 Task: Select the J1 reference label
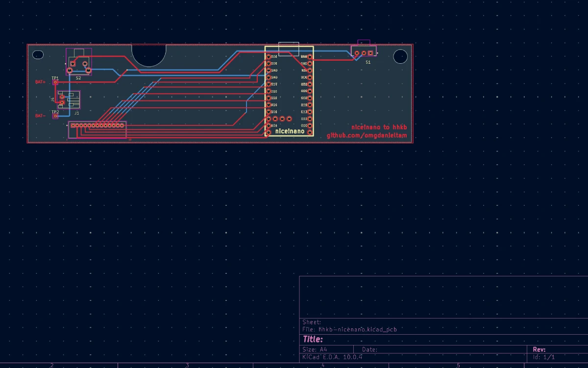point(76,113)
